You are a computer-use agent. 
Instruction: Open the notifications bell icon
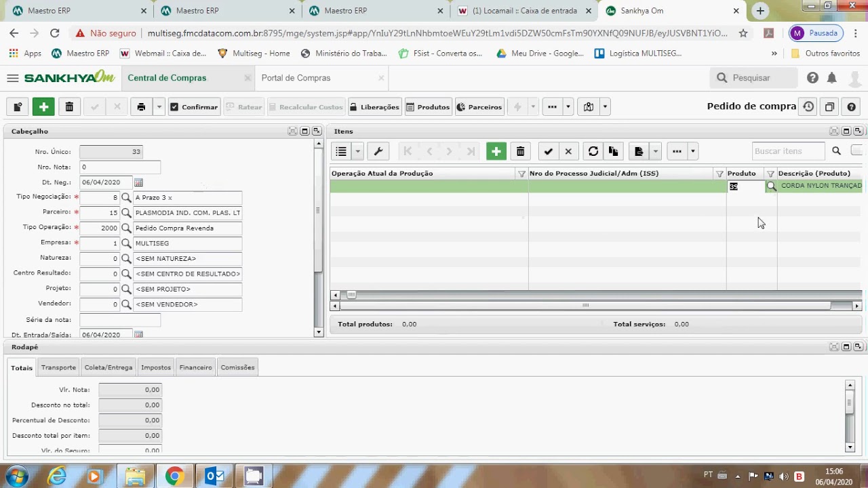(832, 78)
